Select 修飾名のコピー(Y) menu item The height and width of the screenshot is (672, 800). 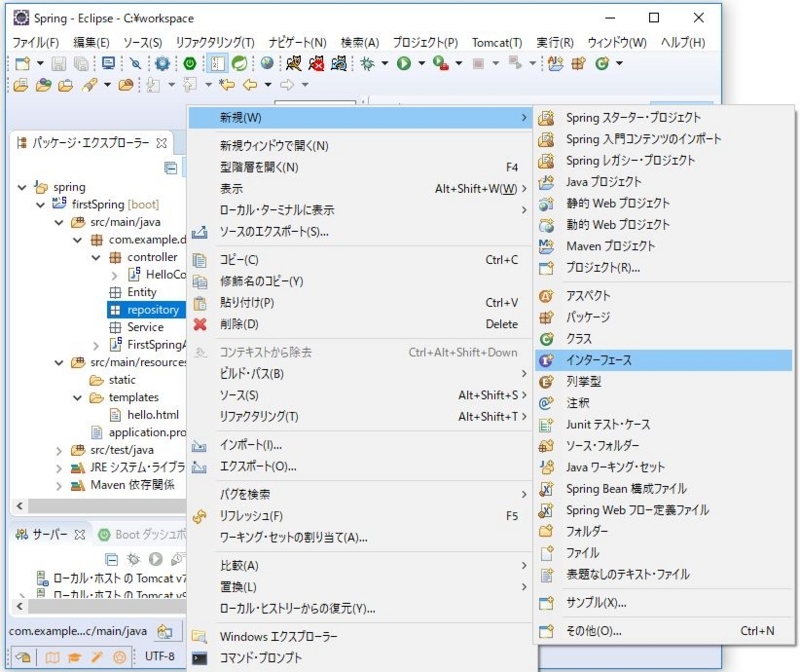click(x=360, y=281)
